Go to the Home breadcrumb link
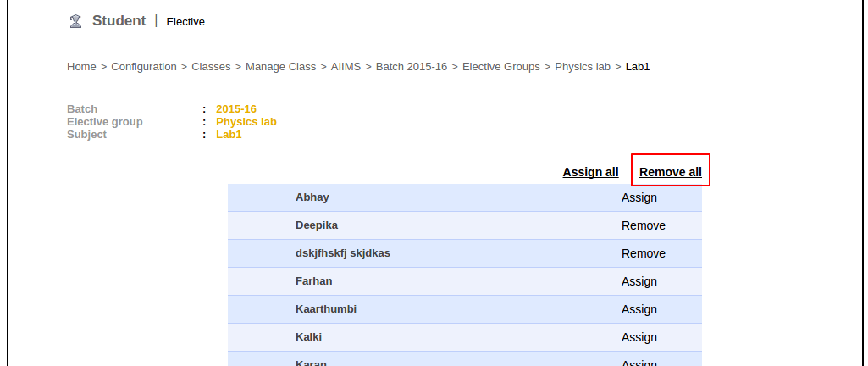 pyautogui.click(x=81, y=66)
